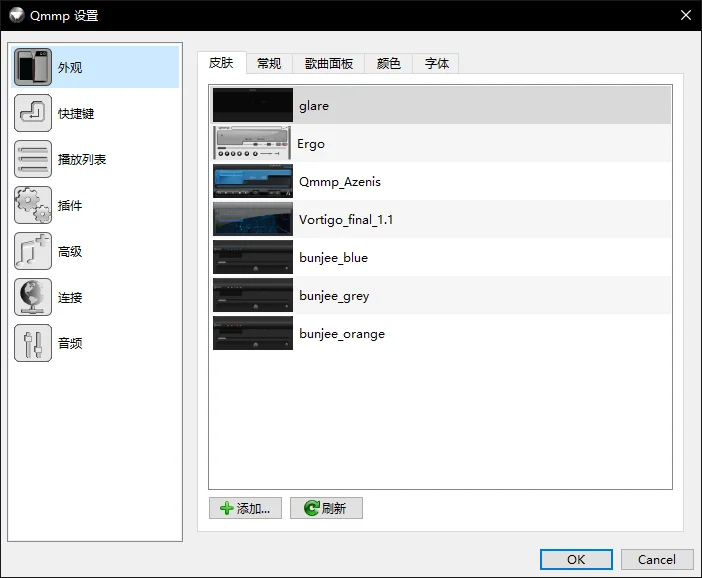The image size is (702, 578).
Task: Select the 外观 appearance icon in sidebar
Action: (33, 67)
